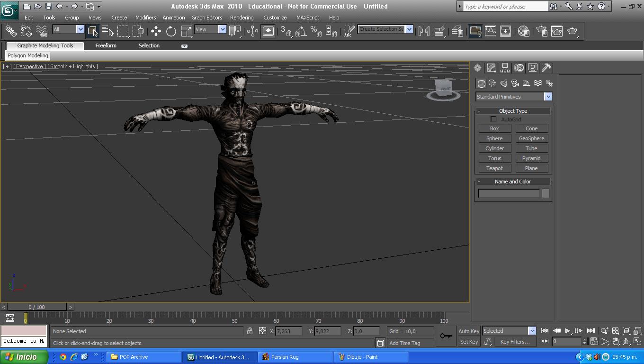Toggle Auto Key animation mode
The image size is (644, 364).
pyautogui.click(x=469, y=331)
